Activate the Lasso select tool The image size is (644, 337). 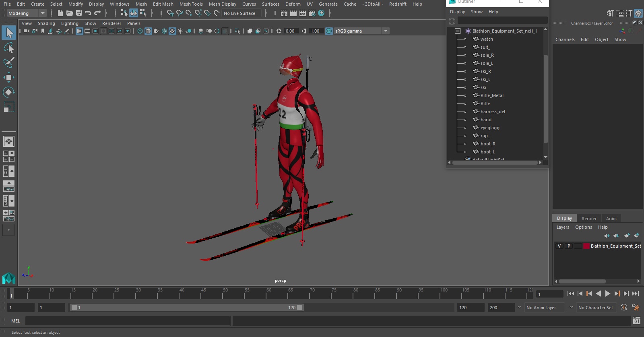pos(9,48)
